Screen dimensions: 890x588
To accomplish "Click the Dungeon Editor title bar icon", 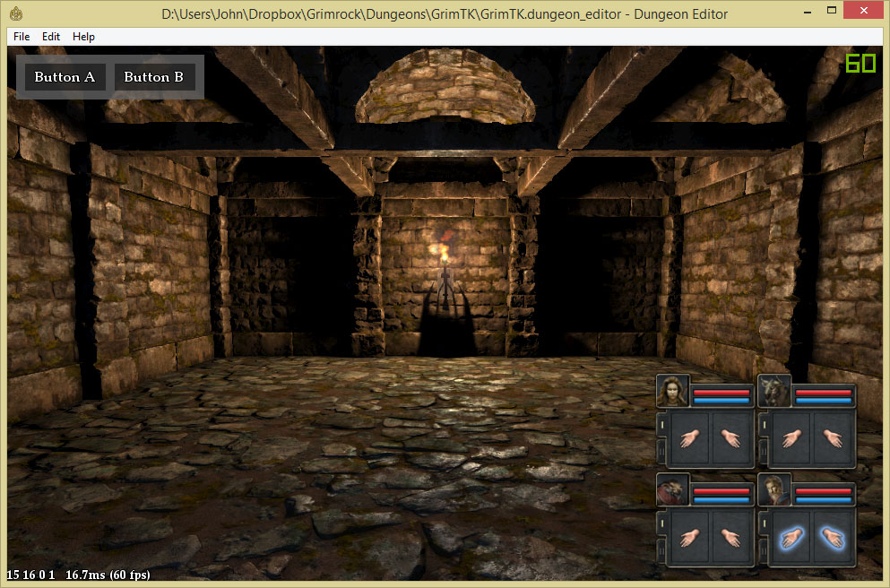I will pos(16,13).
